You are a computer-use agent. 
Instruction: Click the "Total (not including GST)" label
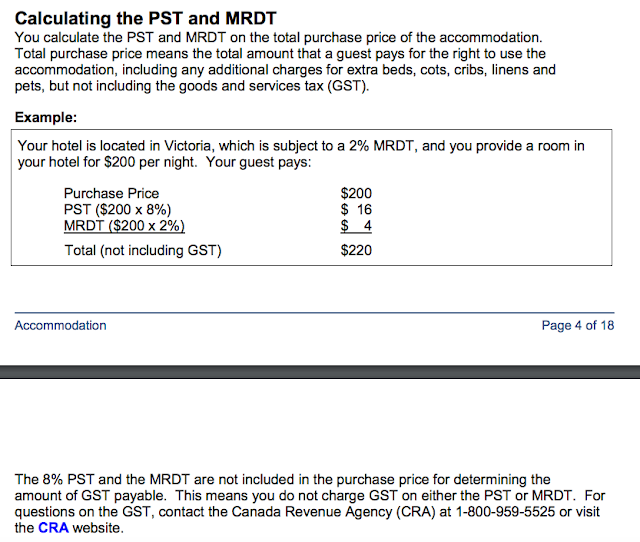[x=143, y=250]
